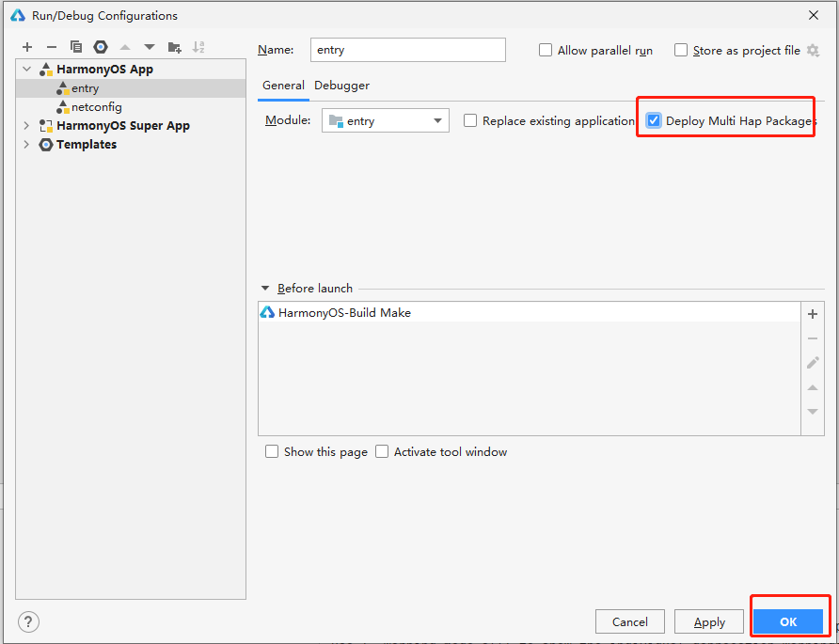Viewport: 839px width, 644px height.
Task: Add a Before launch task
Action: (x=813, y=314)
